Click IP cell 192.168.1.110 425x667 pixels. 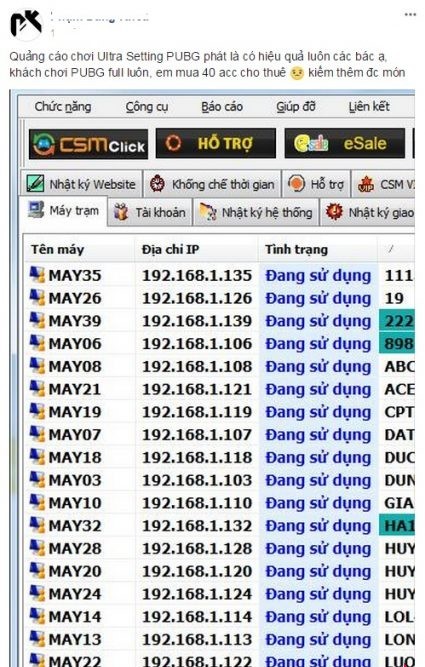(197, 503)
